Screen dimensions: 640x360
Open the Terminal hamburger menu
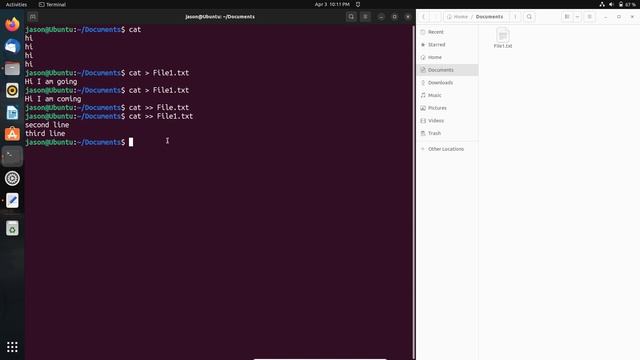click(x=365, y=17)
